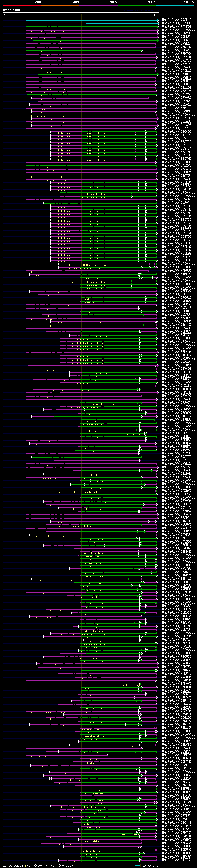Click the cyan ~100% identity legend bar
This screenshot has width=197, height=868.
coord(175,6)
